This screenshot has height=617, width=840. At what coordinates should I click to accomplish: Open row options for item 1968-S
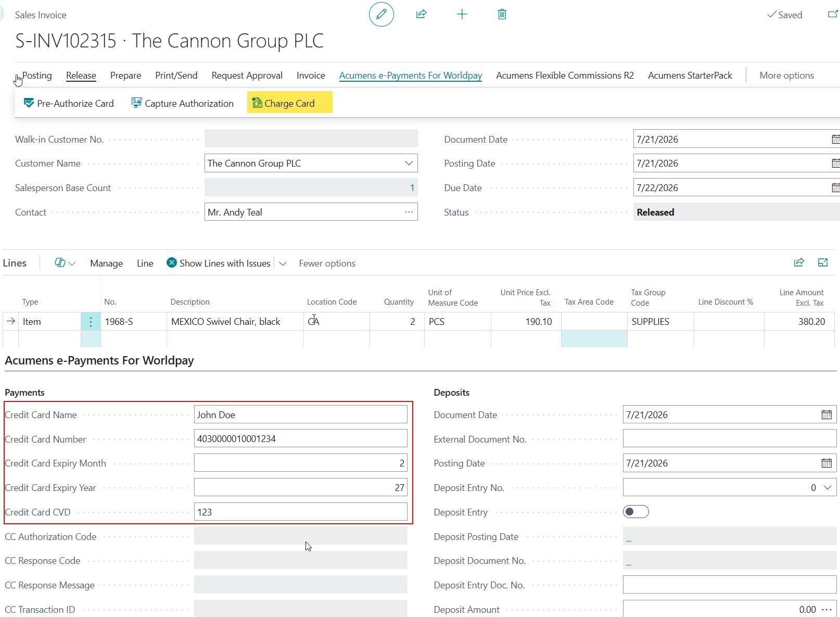coord(91,322)
